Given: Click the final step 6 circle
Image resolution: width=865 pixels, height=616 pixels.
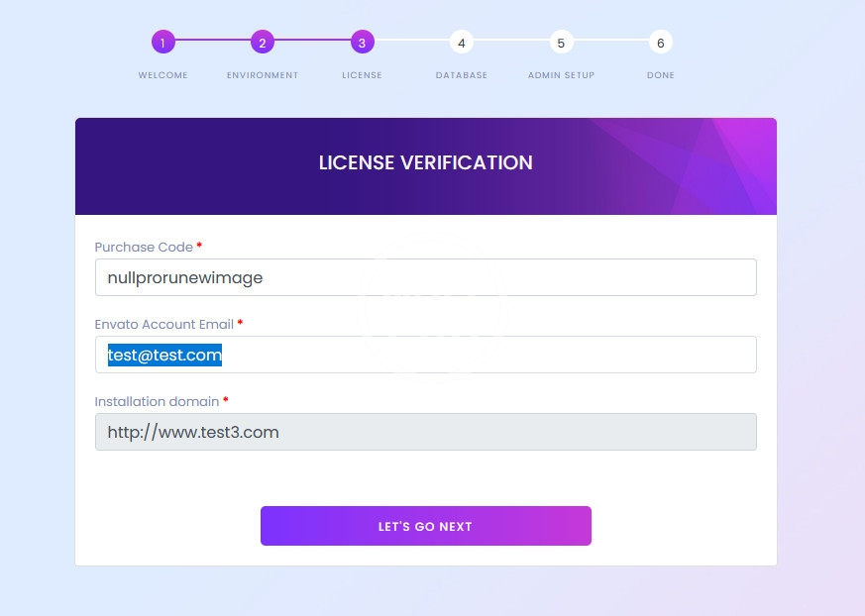Looking at the screenshot, I should [660, 43].
